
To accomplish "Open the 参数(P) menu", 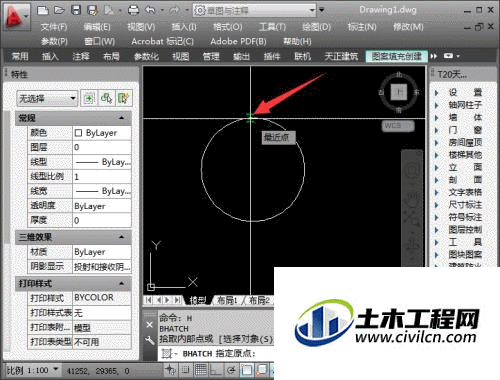I will coord(54,41).
